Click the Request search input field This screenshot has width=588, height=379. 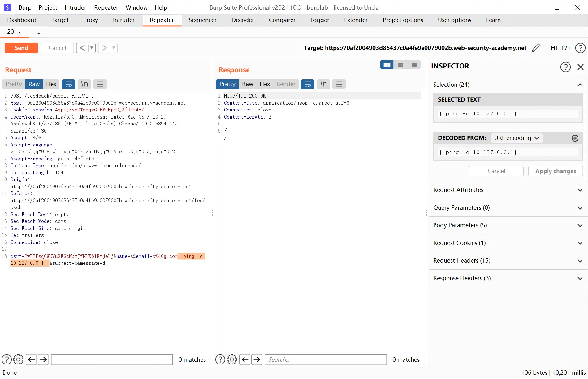[112, 359]
